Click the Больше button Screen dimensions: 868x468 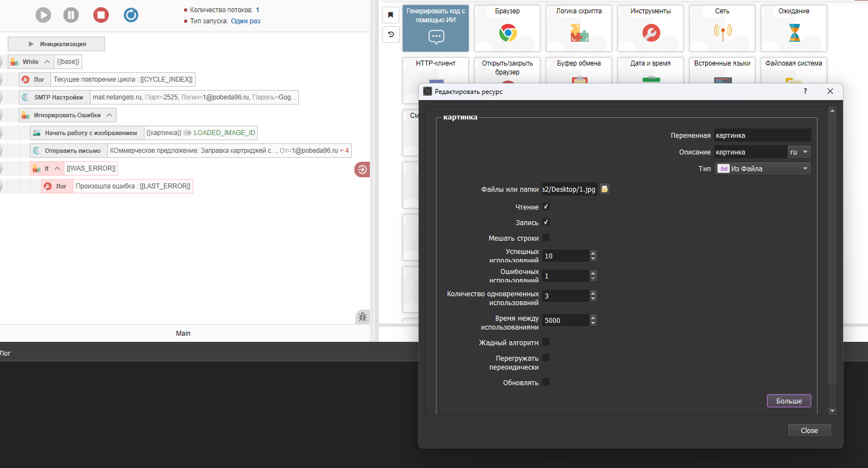pos(789,401)
